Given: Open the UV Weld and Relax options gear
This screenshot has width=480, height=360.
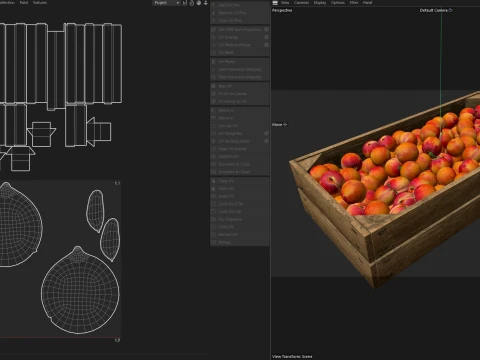Looking at the screenshot, I should point(266,45).
